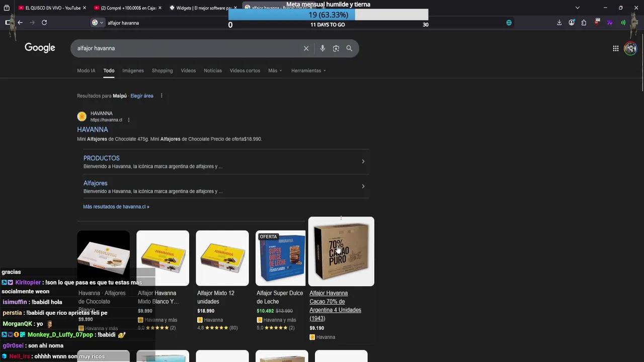Search by image using the camera lens icon
This screenshot has height=362, width=644.
tap(336, 48)
